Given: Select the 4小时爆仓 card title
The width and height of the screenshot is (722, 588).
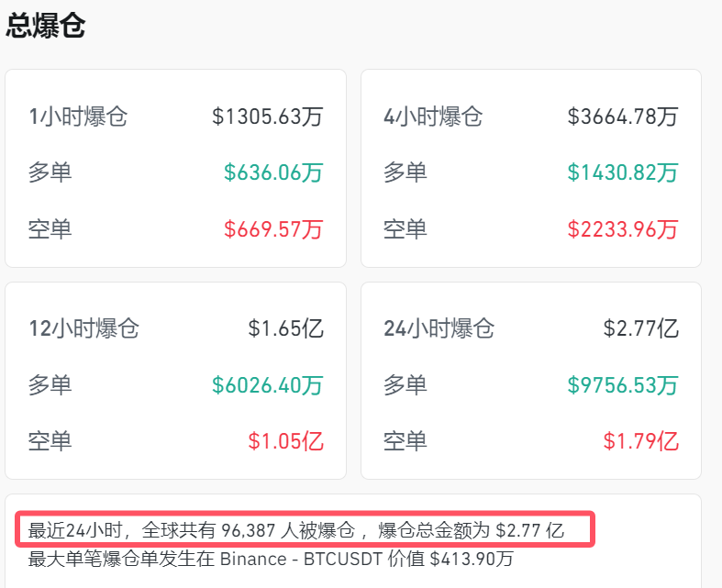Looking at the screenshot, I should coord(433,117).
